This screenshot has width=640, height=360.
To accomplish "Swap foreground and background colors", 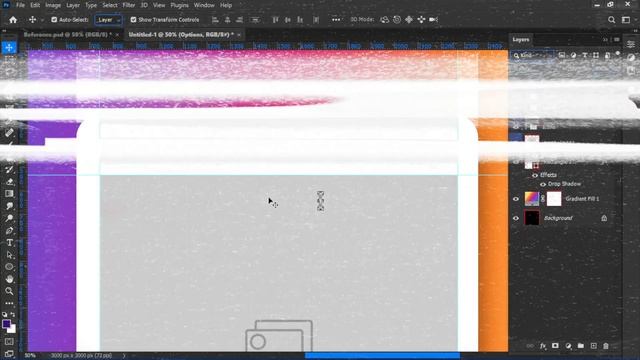I will tap(13, 314).
